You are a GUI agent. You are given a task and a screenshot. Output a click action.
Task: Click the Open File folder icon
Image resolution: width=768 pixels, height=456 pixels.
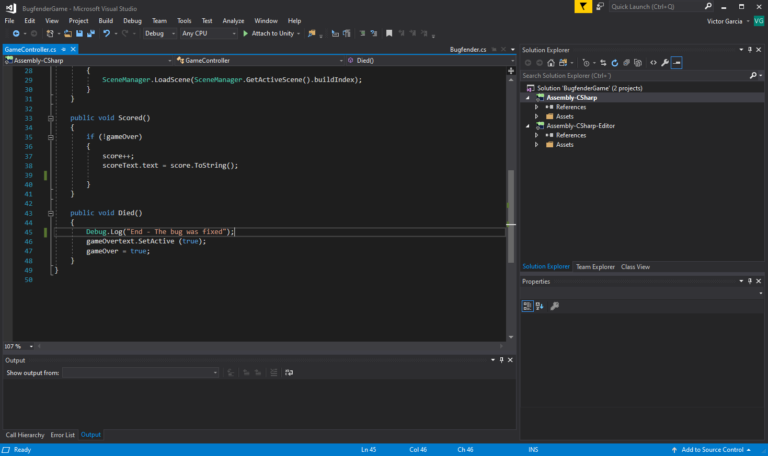68,33
